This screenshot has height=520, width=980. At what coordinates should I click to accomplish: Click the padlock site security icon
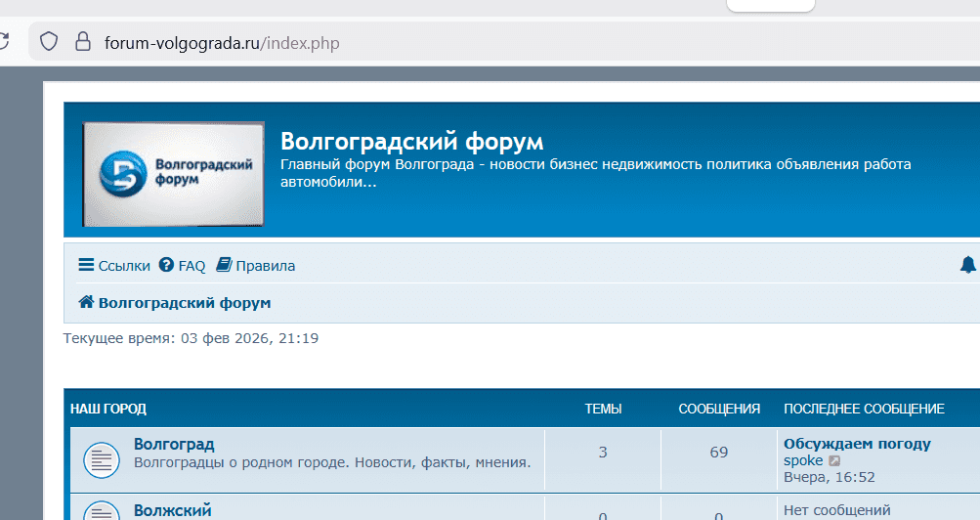pos(82,42)
